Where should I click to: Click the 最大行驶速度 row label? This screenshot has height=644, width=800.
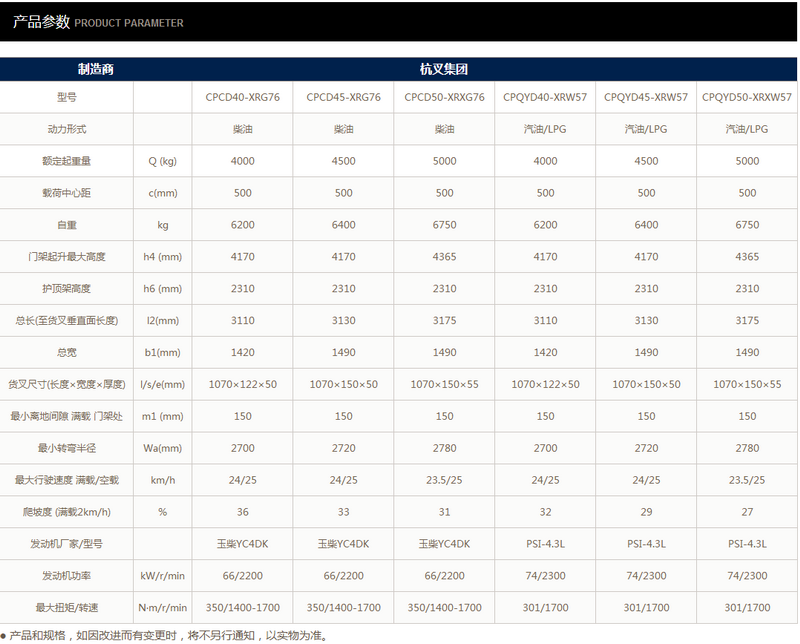67,480
